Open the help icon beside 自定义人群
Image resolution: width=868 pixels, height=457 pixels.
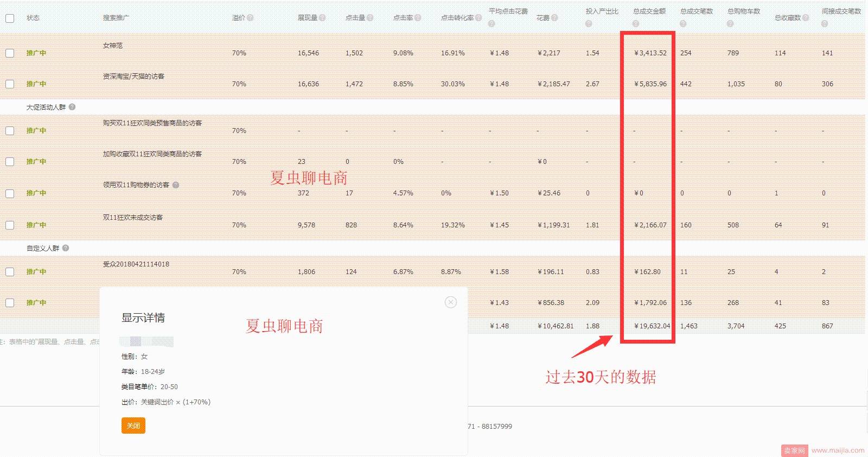point(66,248)
